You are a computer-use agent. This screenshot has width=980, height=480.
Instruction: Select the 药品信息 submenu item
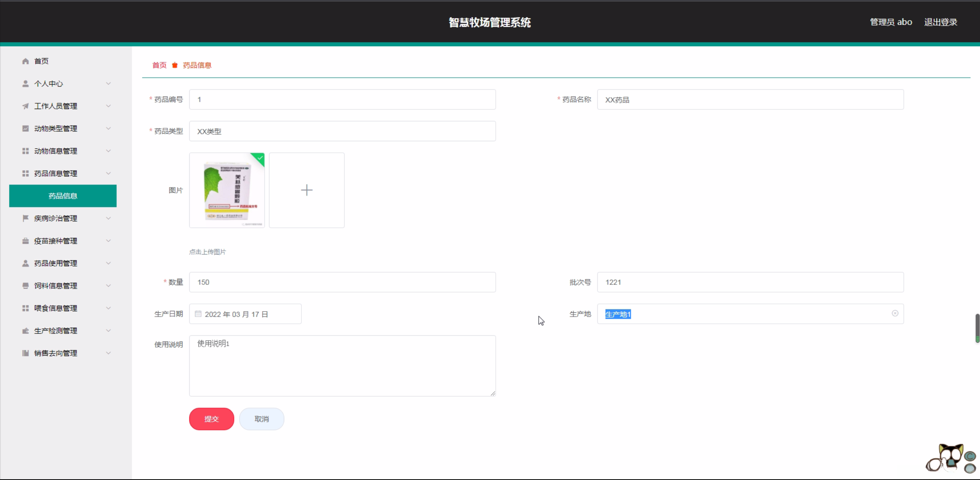tap(63, 196)
